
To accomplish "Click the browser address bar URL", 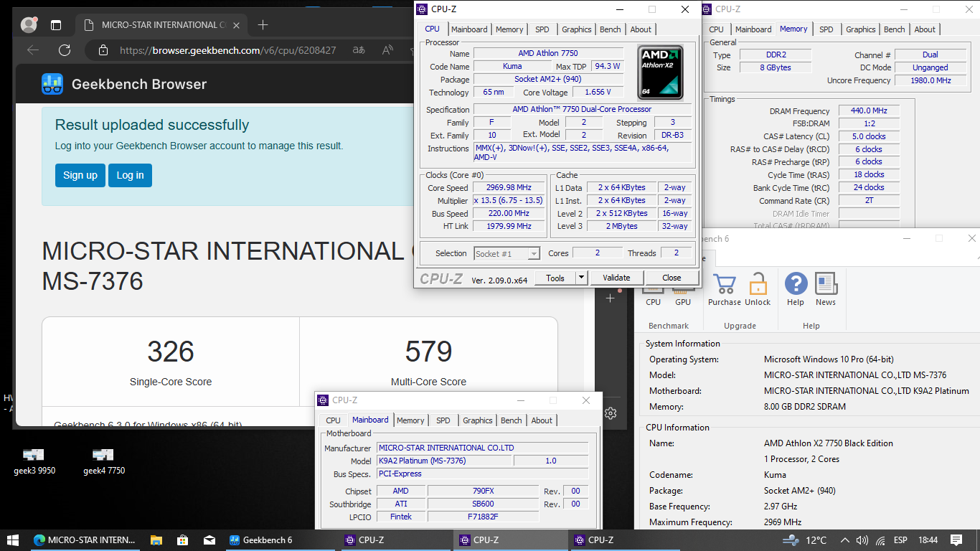I will [x=227, y=50].
